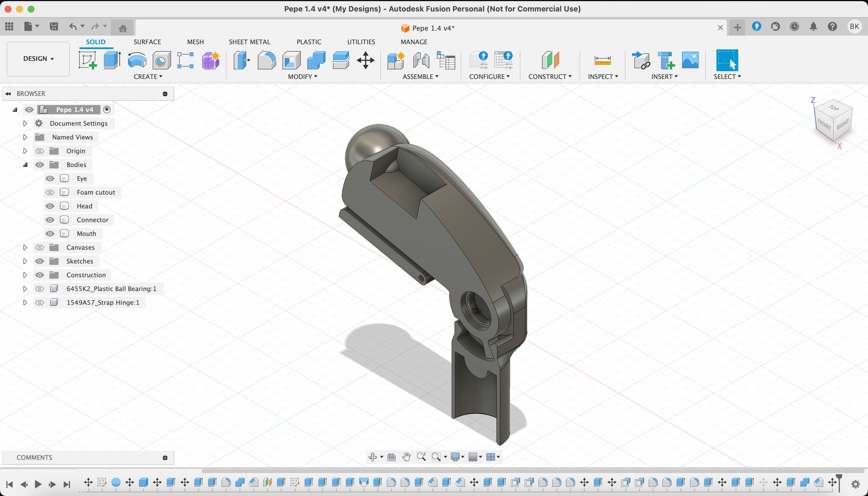This screenshot has height=496, width=868.
Task: Show the 1549A57_Strap Hinge:1 component
Action: [x=39, y=303]
